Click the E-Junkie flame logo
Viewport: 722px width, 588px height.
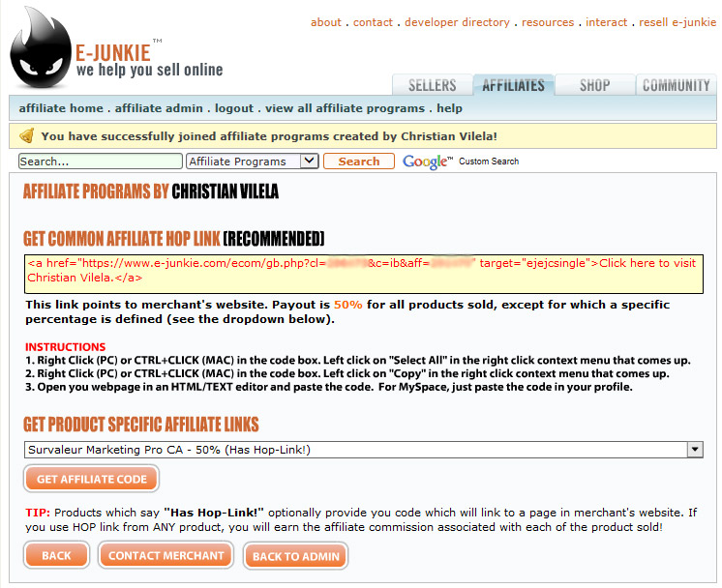(x=41, y=47)
